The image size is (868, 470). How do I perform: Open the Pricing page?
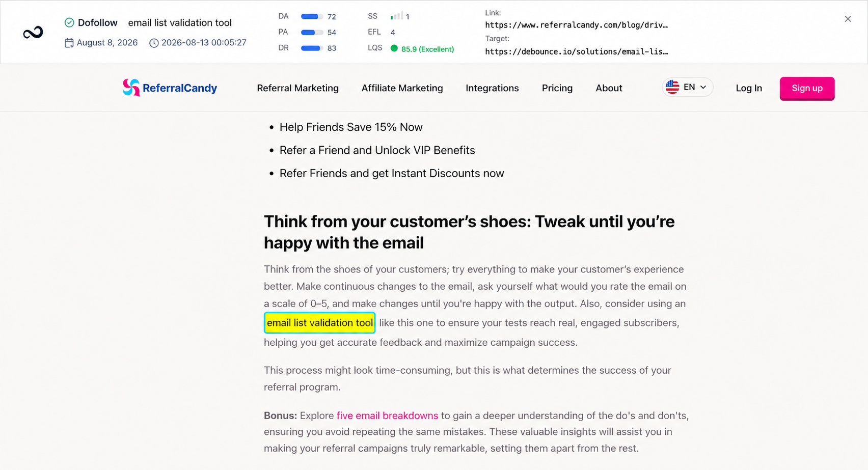[x=557, y=88]
